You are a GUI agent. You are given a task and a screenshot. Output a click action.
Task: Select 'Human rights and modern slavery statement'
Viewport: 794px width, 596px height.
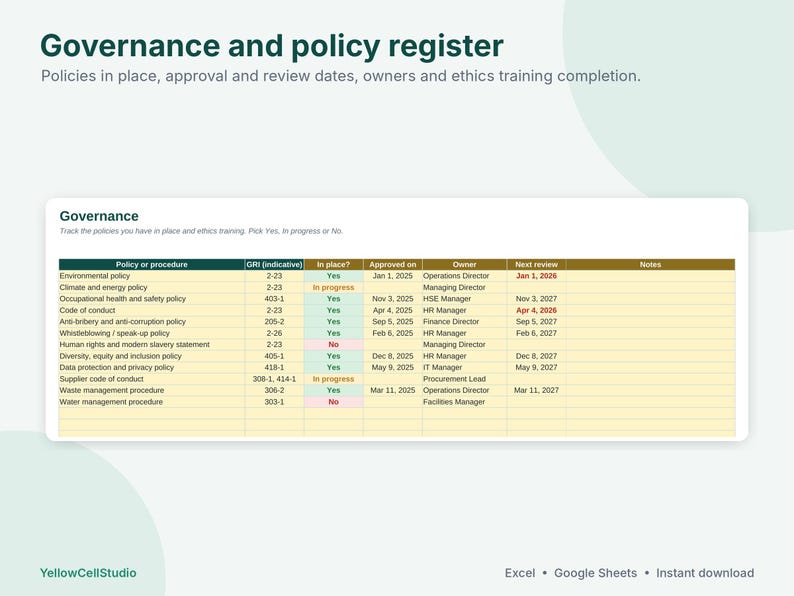[x=152, y=344]
